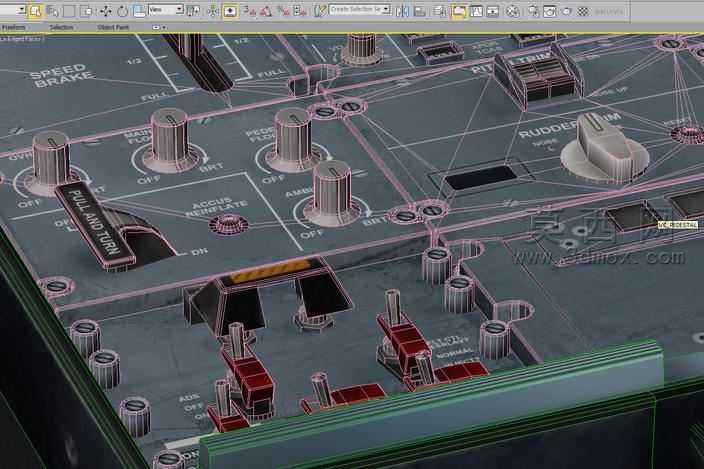Select the Pitch Trim switch object

click(538, 77)
